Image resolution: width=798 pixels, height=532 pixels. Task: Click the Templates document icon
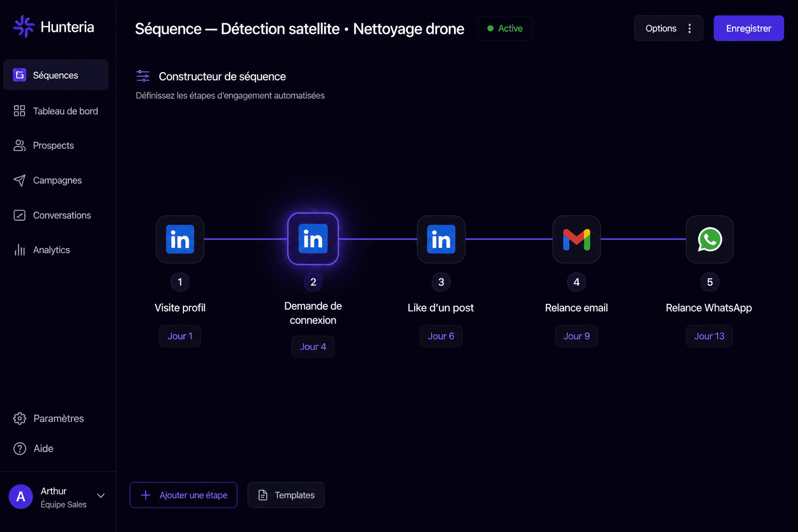tap(263, 495)
